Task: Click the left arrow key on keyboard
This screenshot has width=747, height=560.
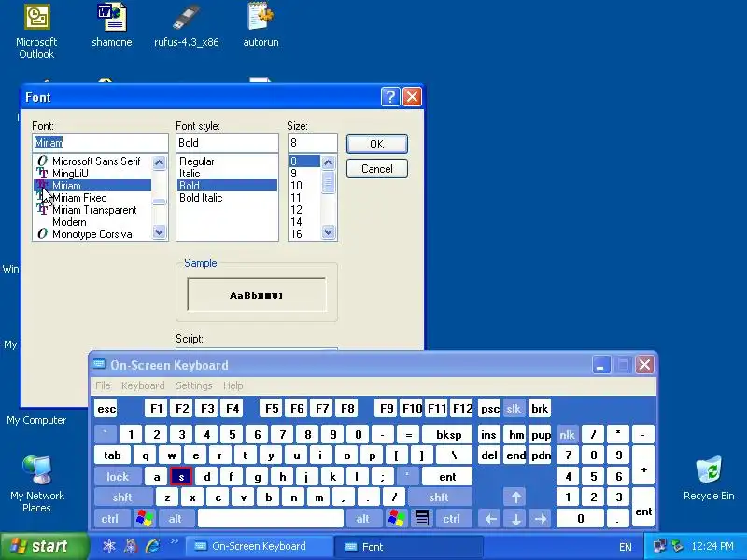Action: 490,518
